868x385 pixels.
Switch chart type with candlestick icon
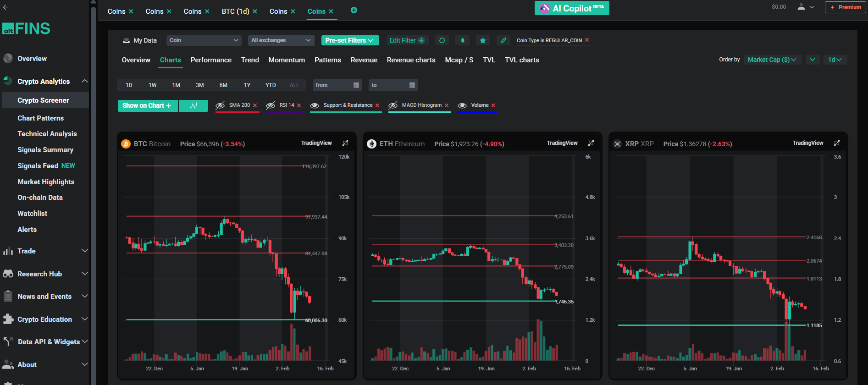click(x=194, y=106)
